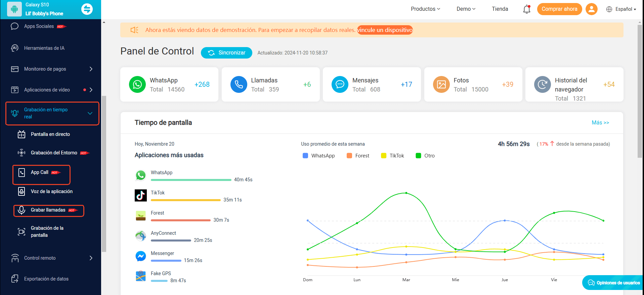
Task: Open notifications bell icon
Action: coord(527,9)
